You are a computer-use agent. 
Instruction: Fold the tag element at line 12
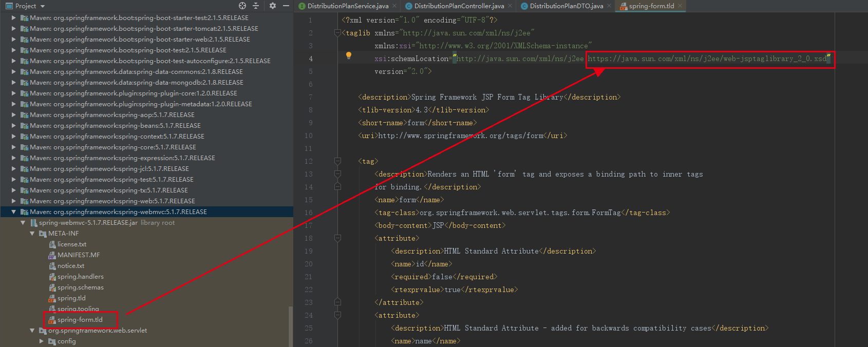coord(337,161)
